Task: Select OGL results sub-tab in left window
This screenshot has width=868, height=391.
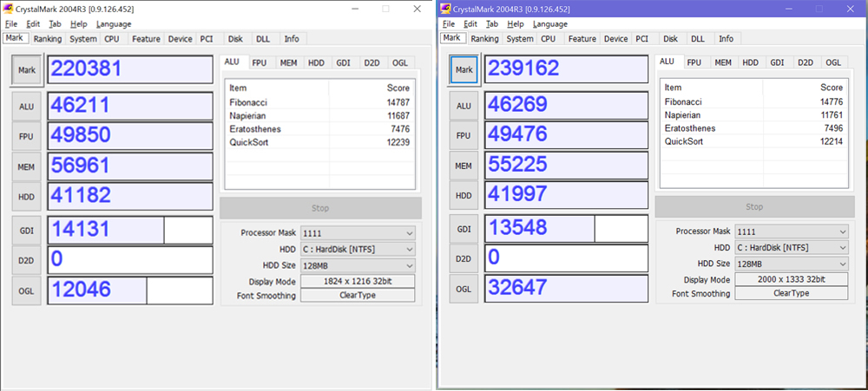Action: click(x=399, y=63)
